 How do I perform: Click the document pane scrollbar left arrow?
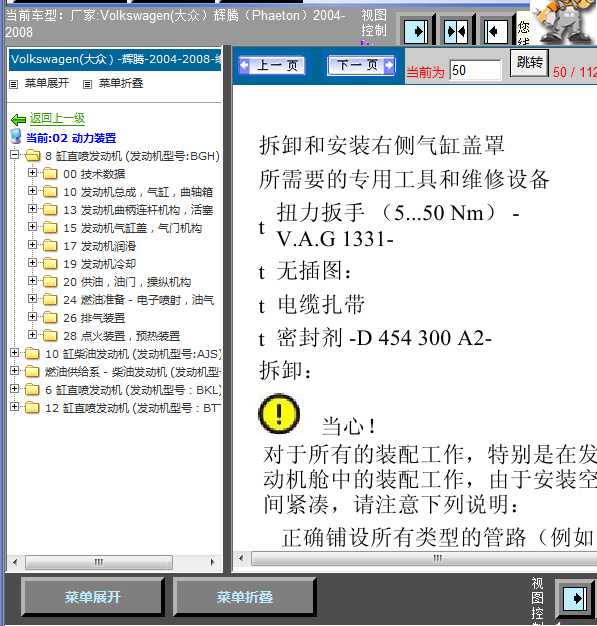tap(241, 559)
